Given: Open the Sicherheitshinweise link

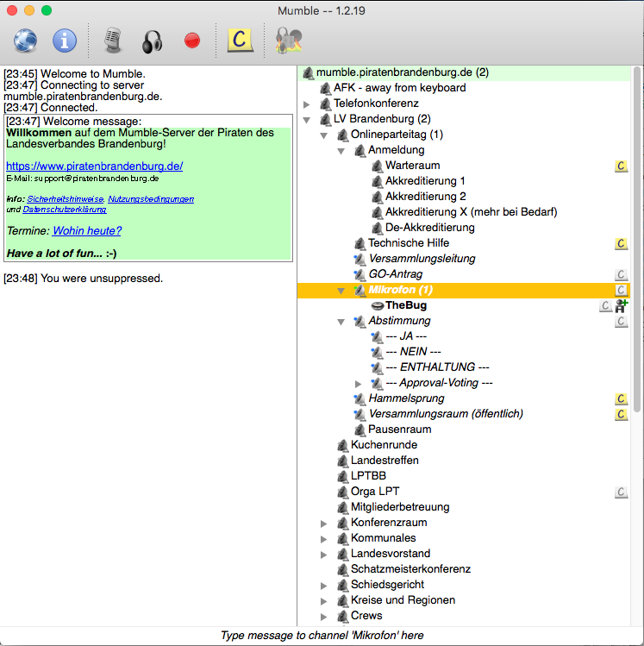Looking at the screenshot, I should point(66,199).
